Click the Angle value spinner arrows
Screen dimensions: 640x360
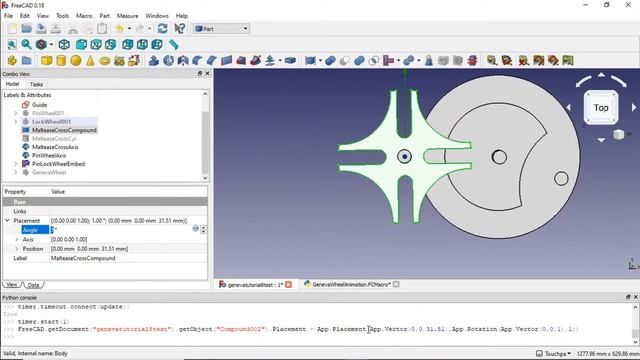203,230
